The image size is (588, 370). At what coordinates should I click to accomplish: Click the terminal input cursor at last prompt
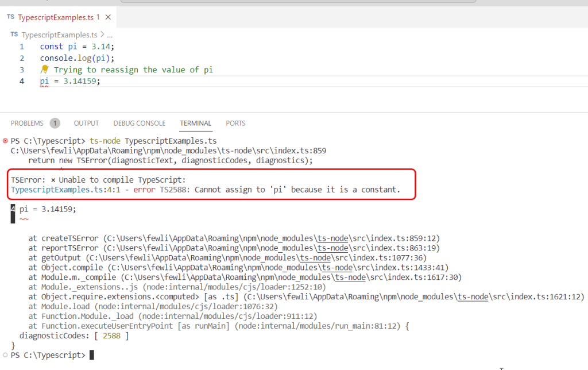click(92, 355)
